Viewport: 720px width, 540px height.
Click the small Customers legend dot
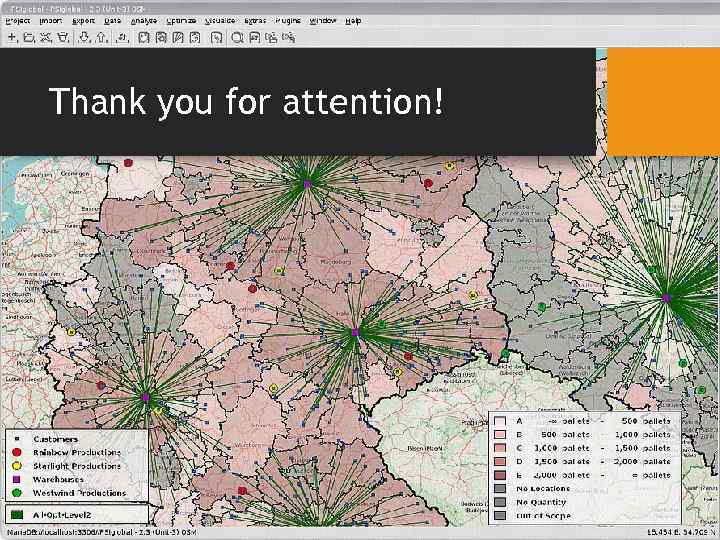pos(17,439)
